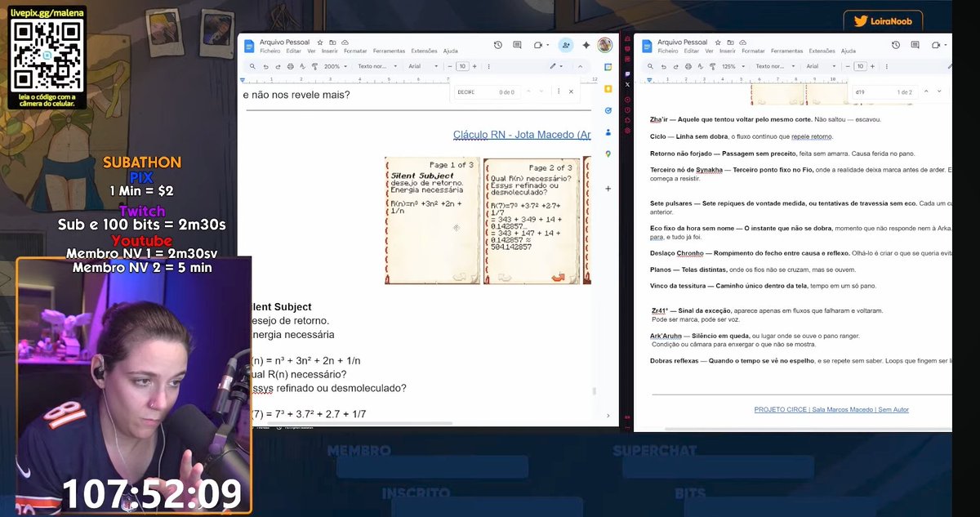
Task: Print the document from right Docs toolbar
Action: pos(688,66)
